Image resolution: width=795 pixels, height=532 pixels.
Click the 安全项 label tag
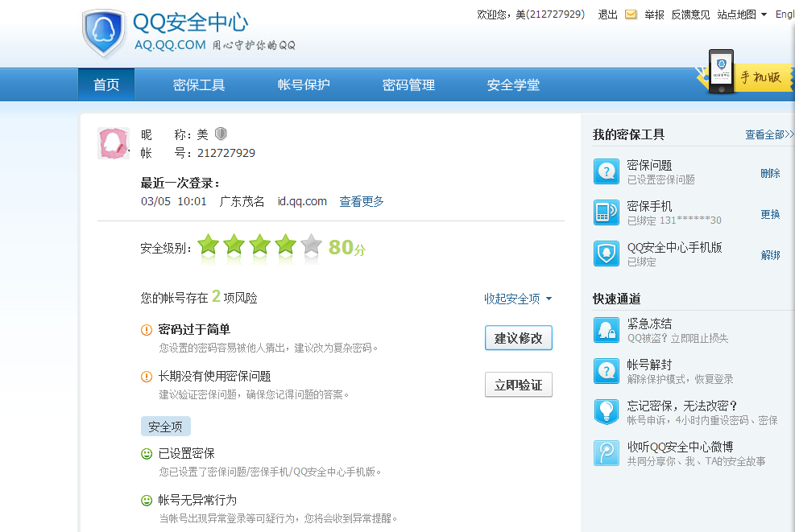pos(166,427)
